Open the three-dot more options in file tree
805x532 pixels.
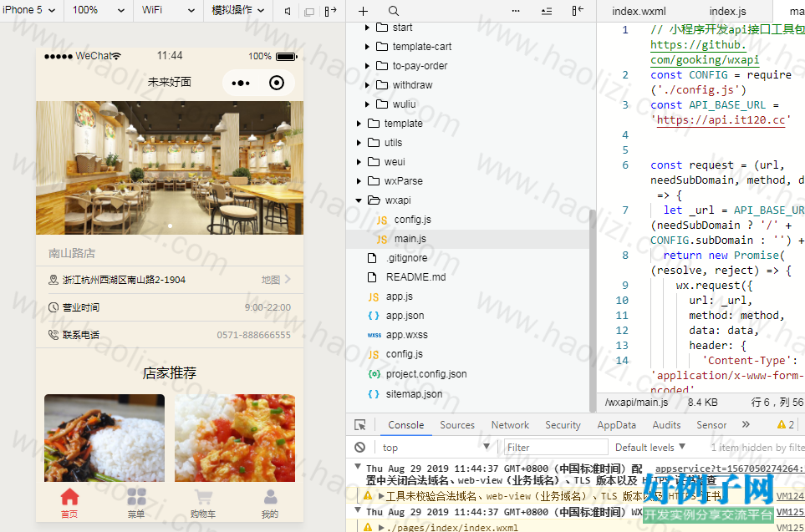pyautogui.click(x=516, y=11)
